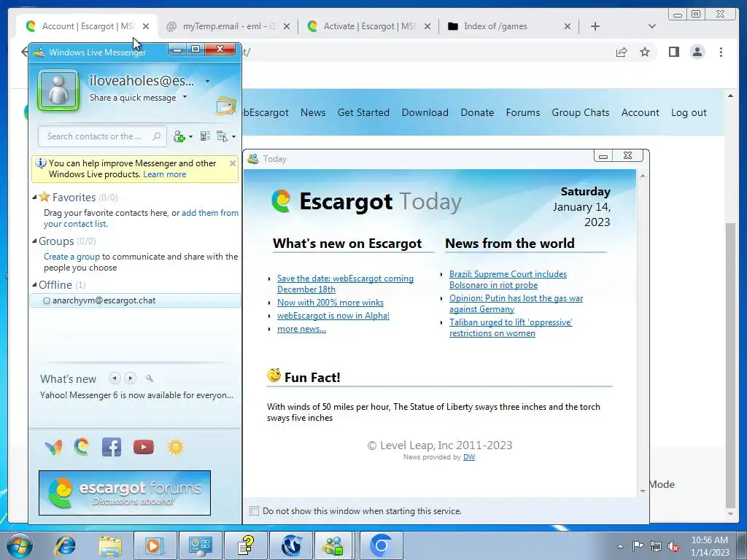The image size is (747, 560).
Task: Switch to Activate | Escargot tab
Action: click(x=369, y=26)
